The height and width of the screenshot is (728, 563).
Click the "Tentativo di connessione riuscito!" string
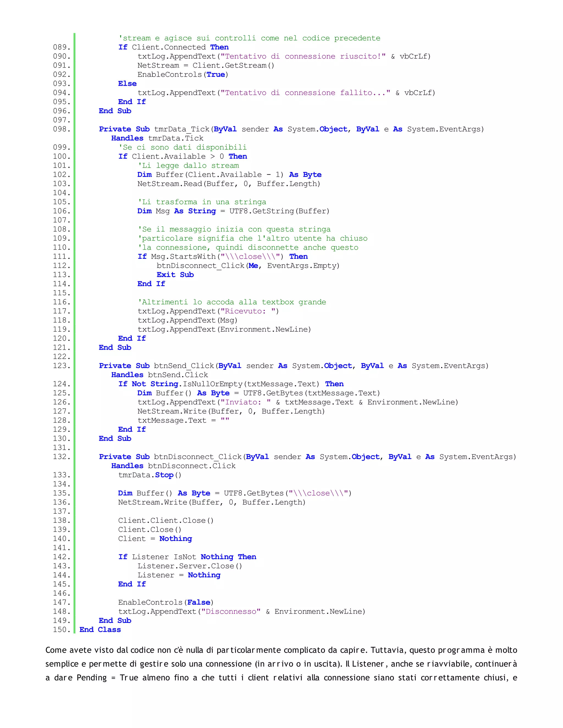pyautogui.click(x=303, y=56)
